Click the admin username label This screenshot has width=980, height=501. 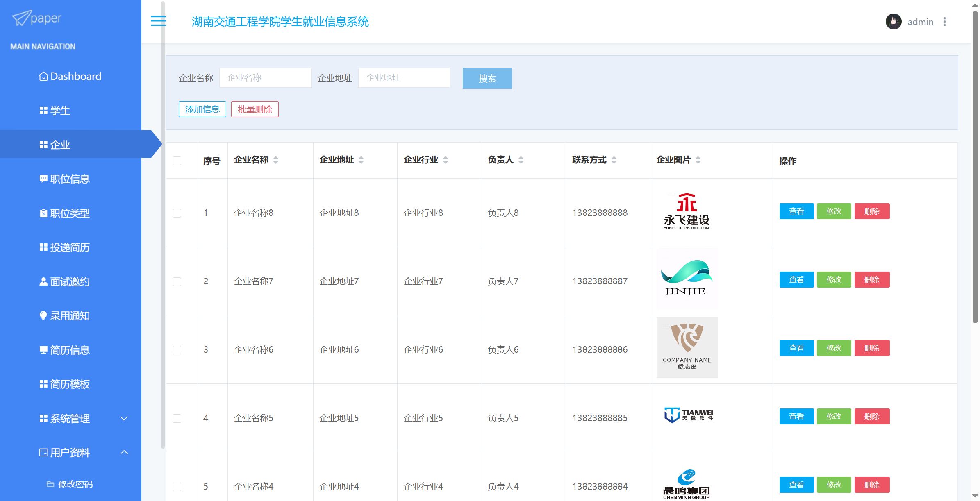[921, 22]
